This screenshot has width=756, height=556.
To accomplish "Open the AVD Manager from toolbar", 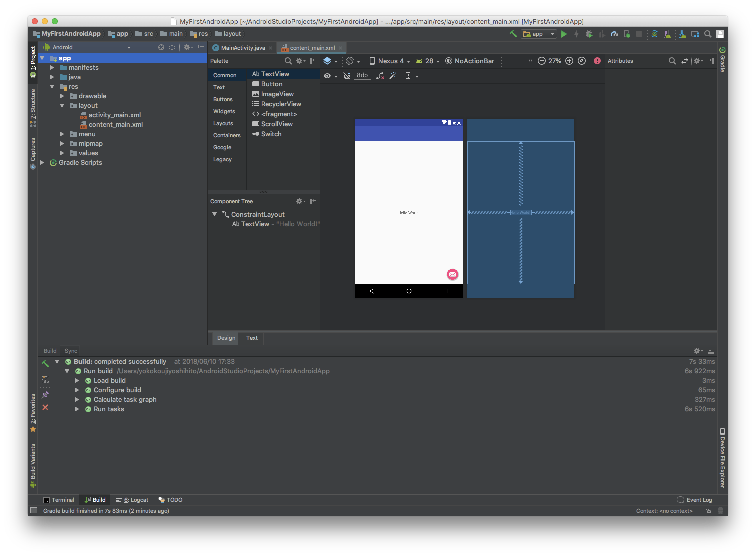I will coord(667,34).
